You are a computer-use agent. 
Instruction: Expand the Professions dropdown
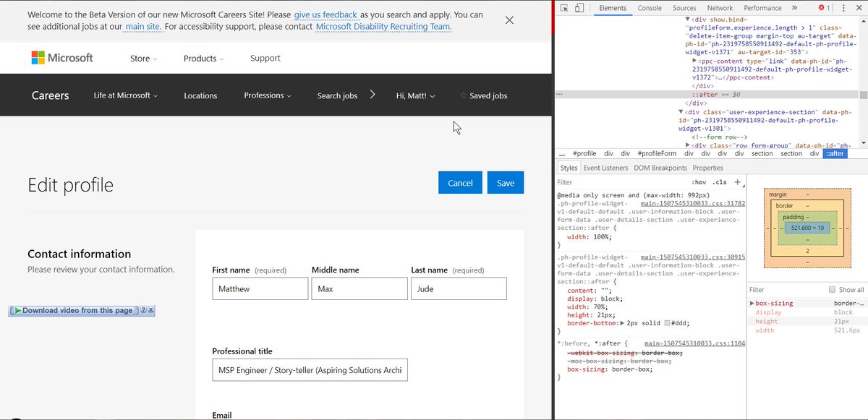[268, 95]
